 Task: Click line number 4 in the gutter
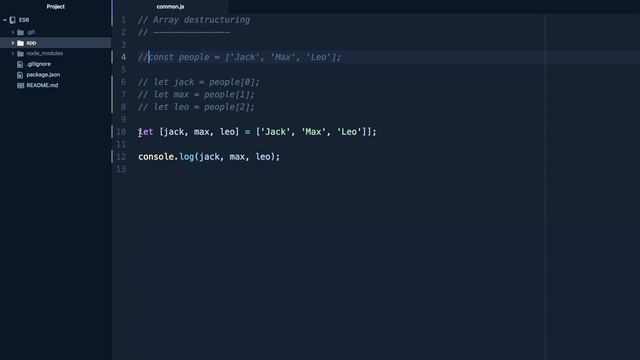tap(123, 57)
